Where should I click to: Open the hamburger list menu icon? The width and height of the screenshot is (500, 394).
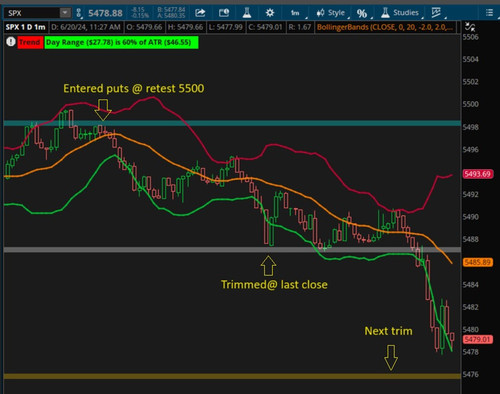point(489,13)
